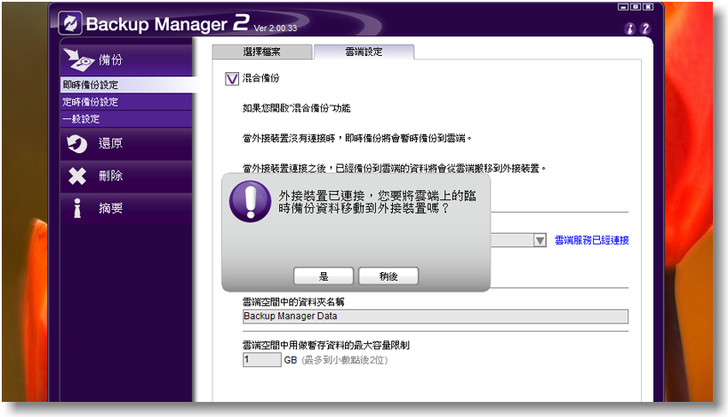The image size is (728, 417).
Task: Click the 還原 label in sidebar
Action: [110, 143]
